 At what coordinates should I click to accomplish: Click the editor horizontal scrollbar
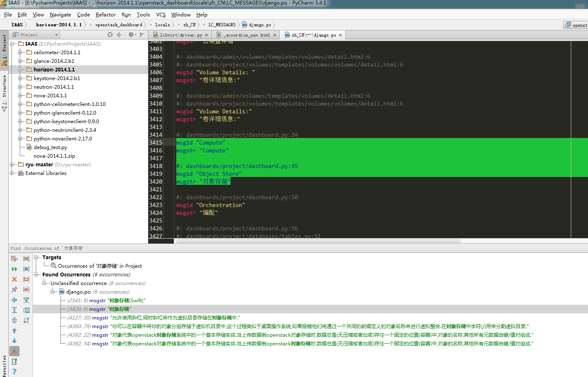[318, 241]
